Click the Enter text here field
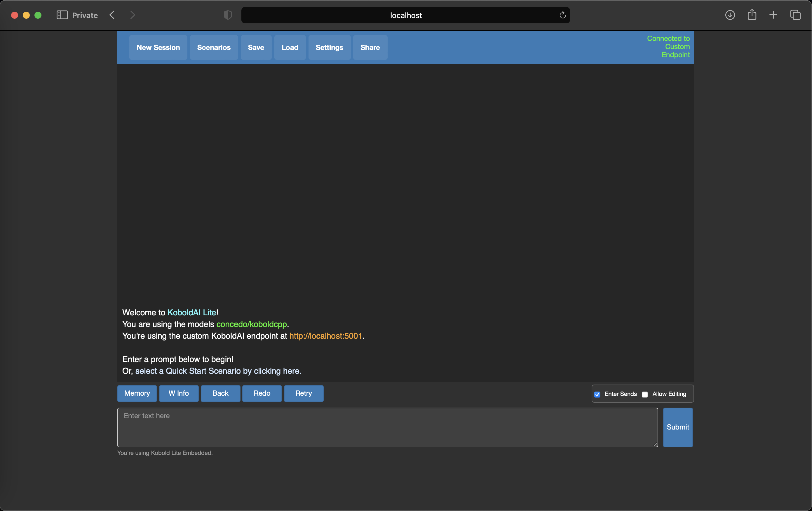 (x=387, y=427)
